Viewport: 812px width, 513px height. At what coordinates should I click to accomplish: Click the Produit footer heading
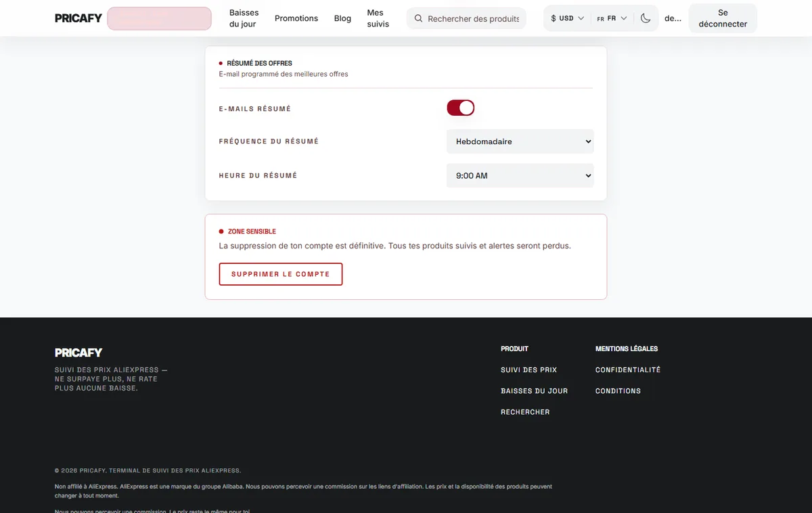click(x=514, y=349)
